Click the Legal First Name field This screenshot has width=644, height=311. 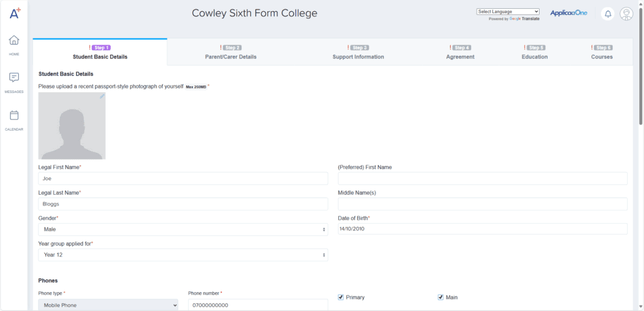(x=183, y=178)
